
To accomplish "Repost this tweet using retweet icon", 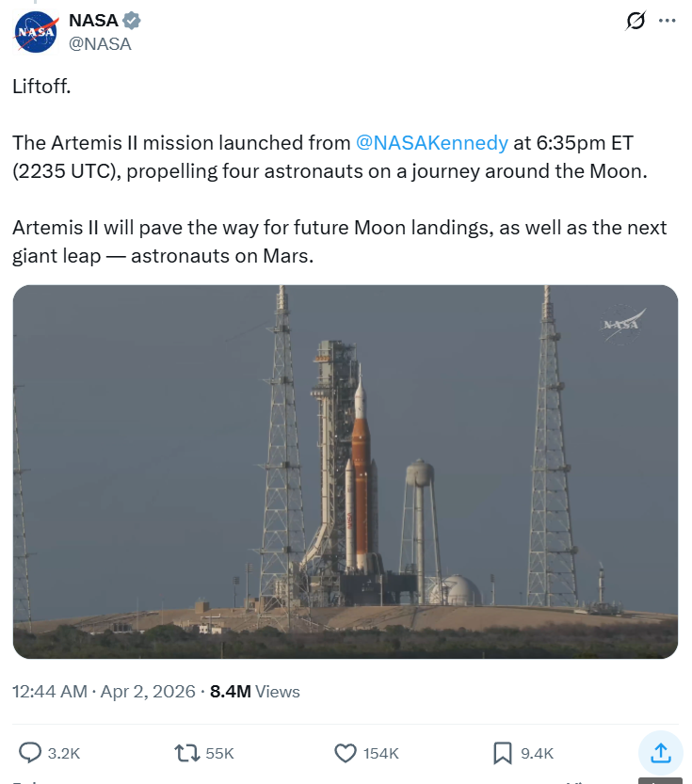I will coord(186,752).
